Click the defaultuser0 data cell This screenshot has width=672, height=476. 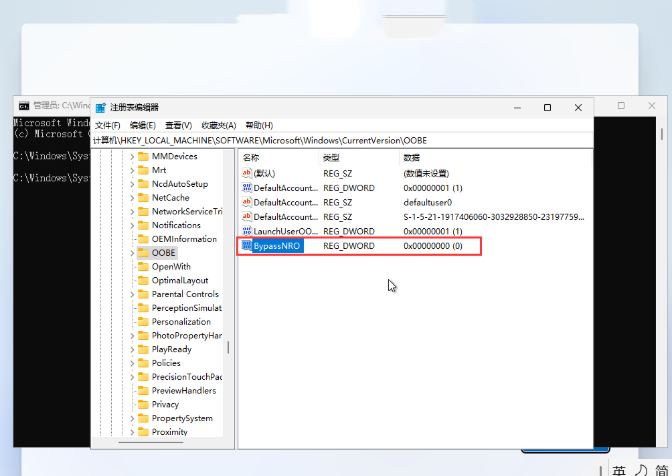pyautogui.click(x=428, y=202)
